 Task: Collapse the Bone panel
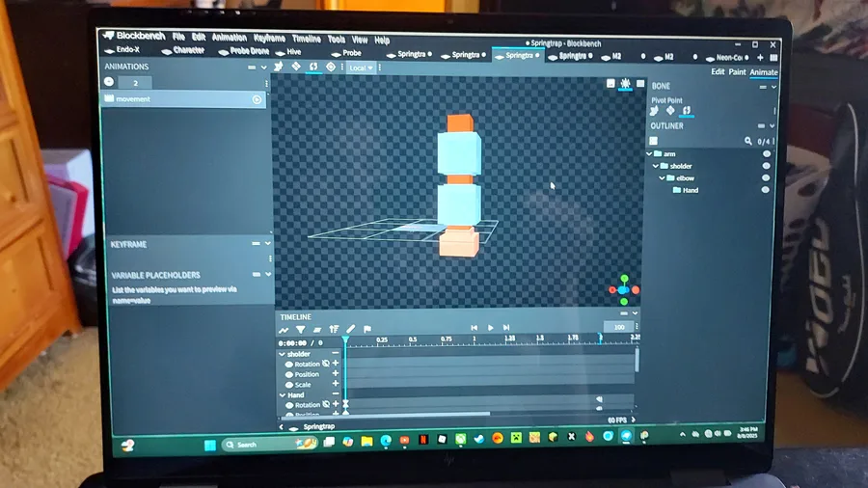(773, 87)
